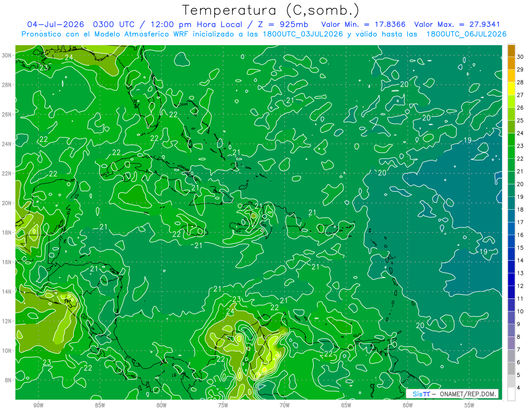532x411 pixels.
Task: Click the longitude axis label "85W"
Action: pyautogui.click(x=100, y=405)
